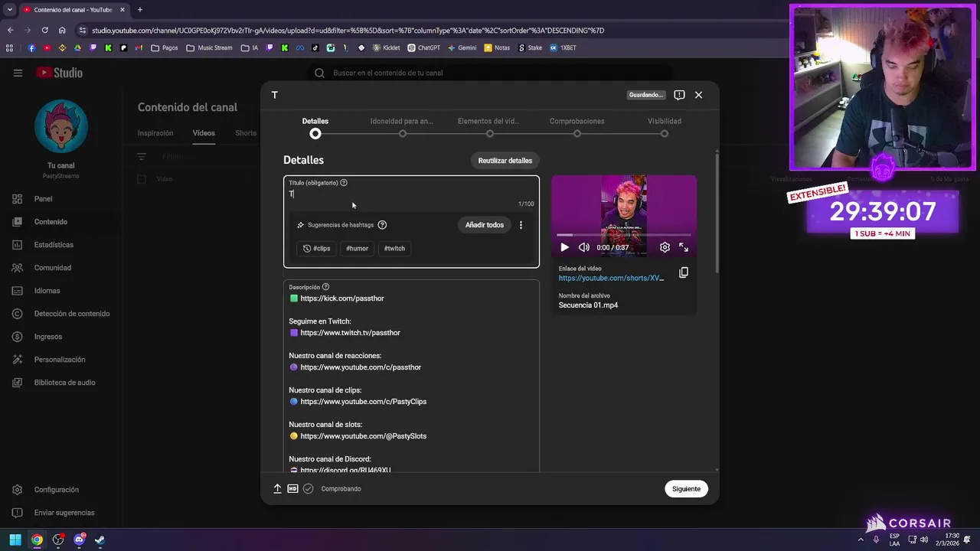Click Reutilizar detalles button
This screenshot has height=551, width=980.
pos(505,161)
